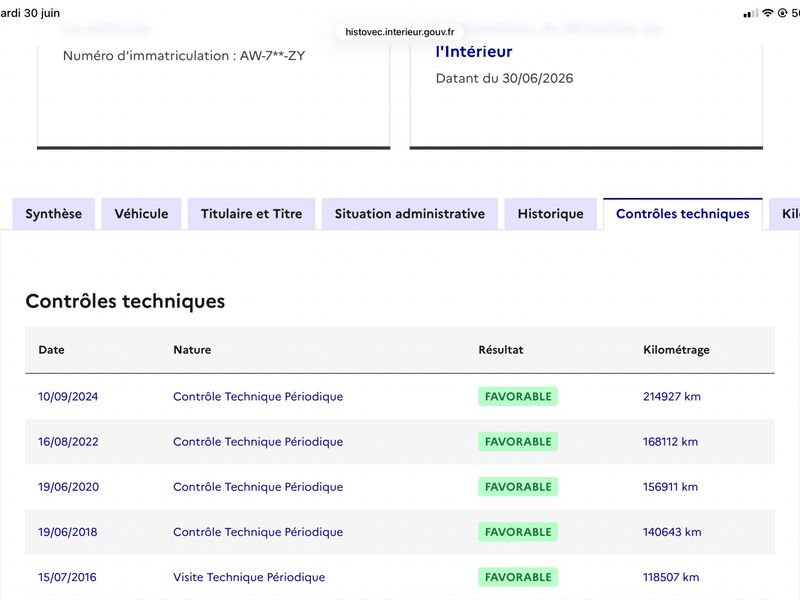Click the Kilométrage column header
The width and height of the screenshot is (800, 600).
[676, 350]
